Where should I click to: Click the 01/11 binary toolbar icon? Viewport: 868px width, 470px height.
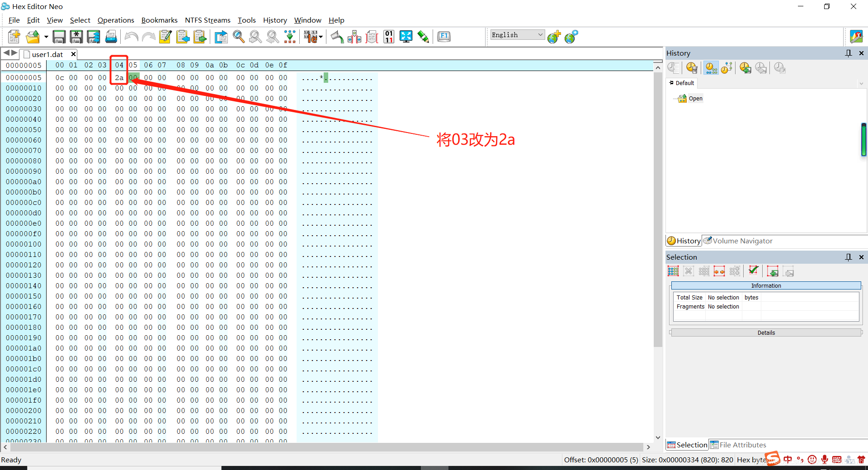click(389, 36)
